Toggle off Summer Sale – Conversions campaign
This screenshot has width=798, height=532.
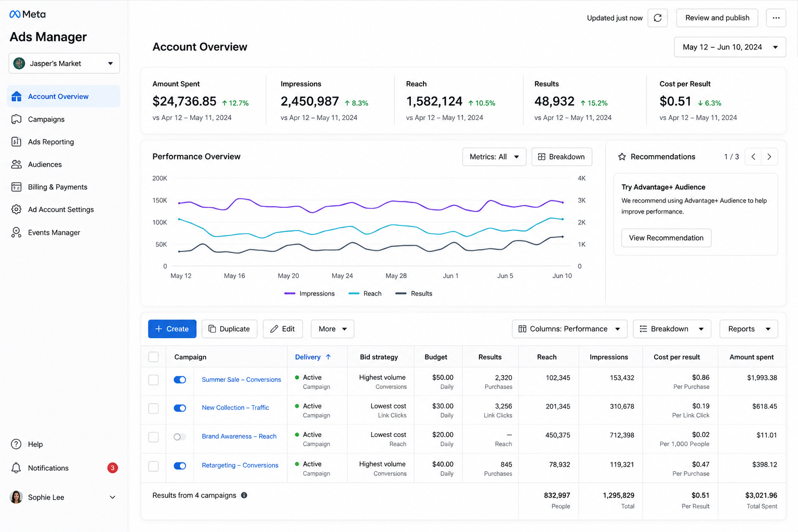tap(180, 380)
